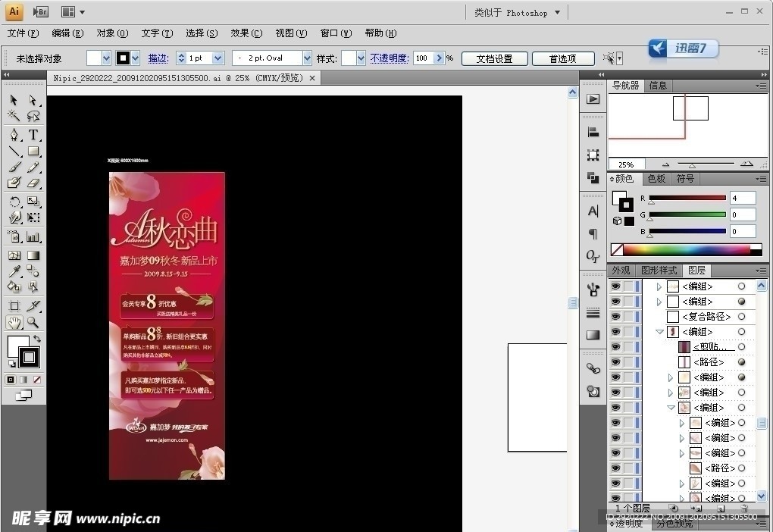This screenshot has width=773, height=532.
Task: Expand the topmost 编组 layer triangle
Action: pos(659,286)
